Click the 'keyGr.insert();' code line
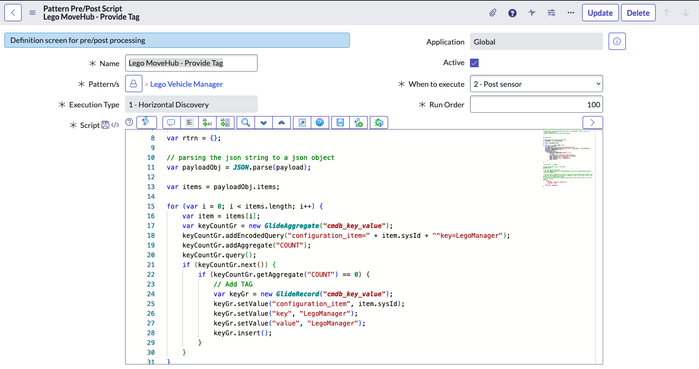 pos(243,333)
